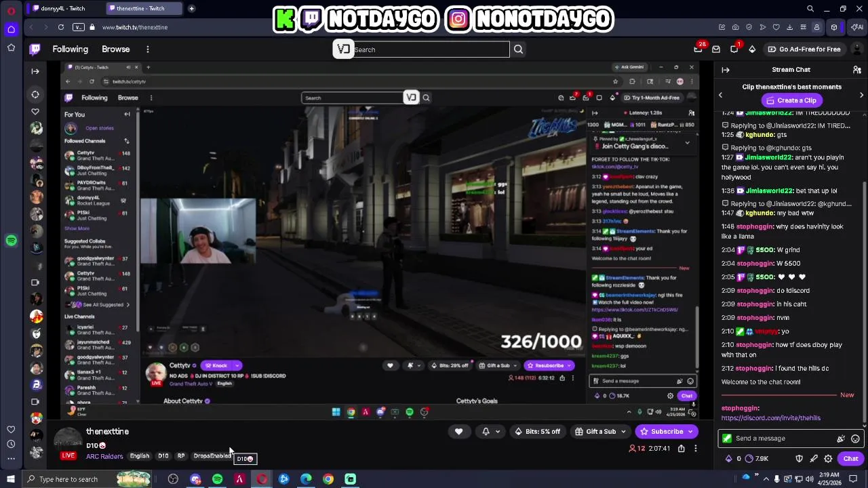Open Opera GX main menu logo
The width and height of the screenshot is (868, 488).
11,10
